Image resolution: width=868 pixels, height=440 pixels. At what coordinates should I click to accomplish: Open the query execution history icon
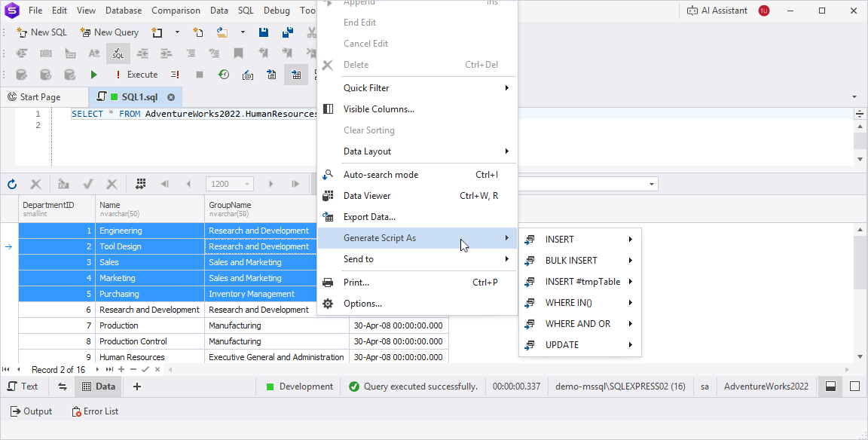pyautogui.click(x=223, y=75)
